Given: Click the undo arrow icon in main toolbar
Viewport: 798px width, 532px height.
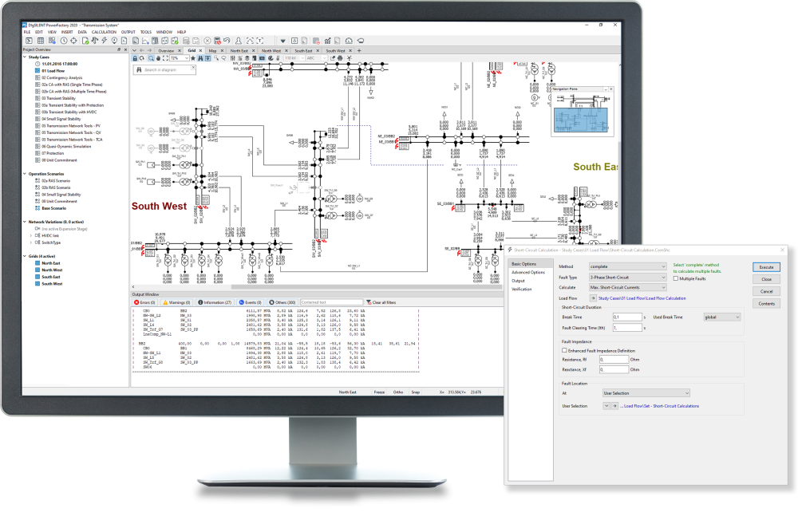Looking at the screenshot, I should pos(227,41).
